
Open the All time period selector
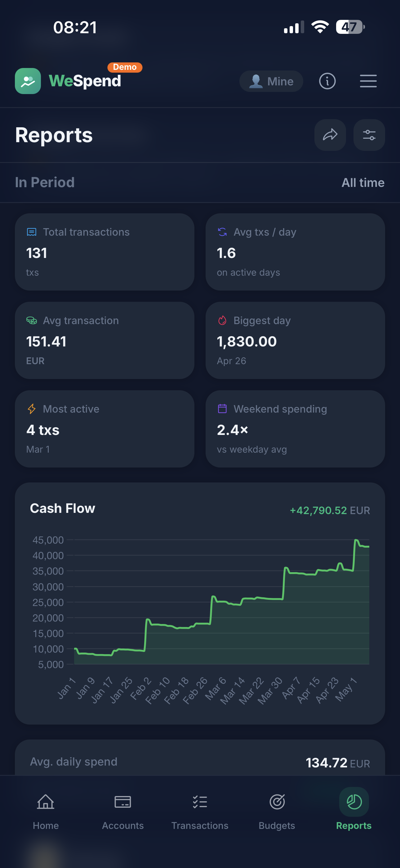[363, 183]
